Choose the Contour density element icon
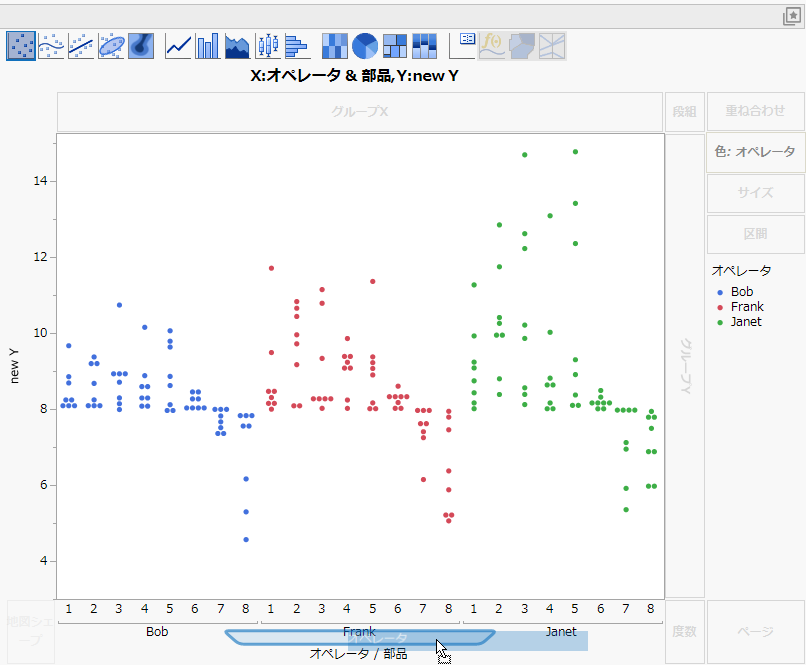This screenshot has height=665, width=806. coord(141,46)
